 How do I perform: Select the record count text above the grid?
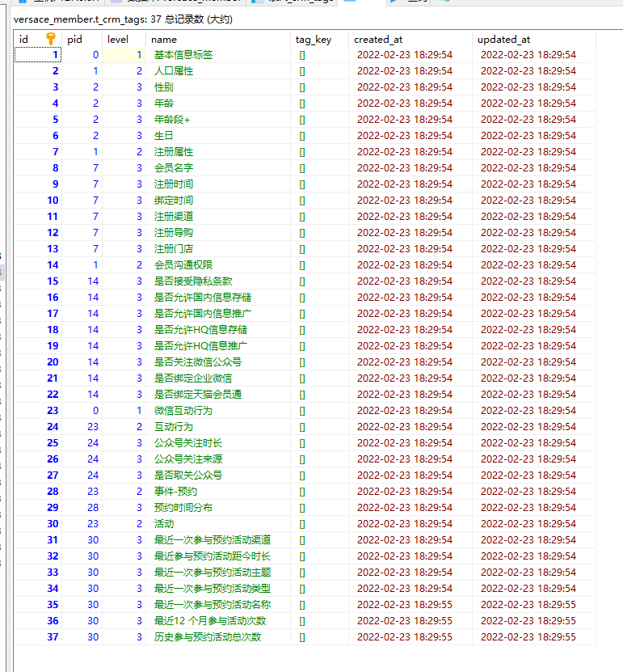click(x=123, y=19)
